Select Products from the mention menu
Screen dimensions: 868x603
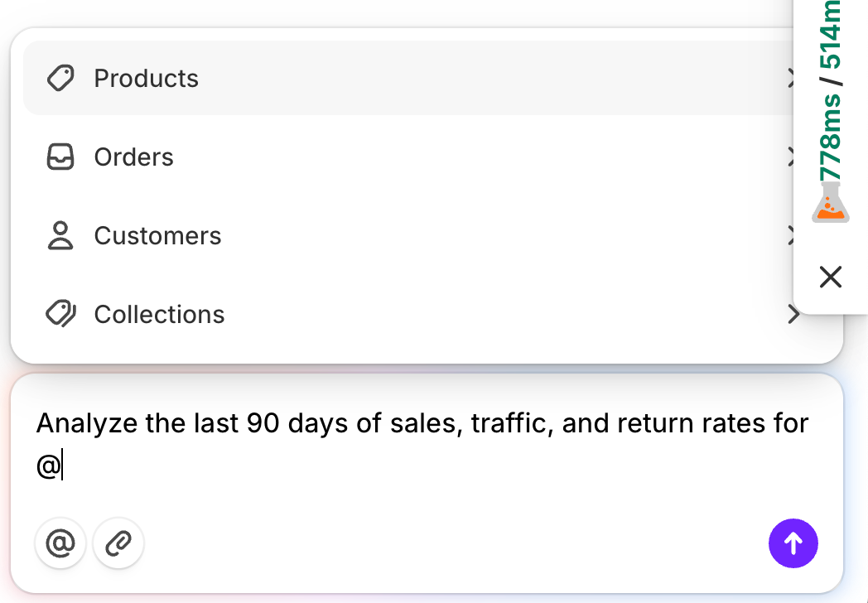point(147,79)
